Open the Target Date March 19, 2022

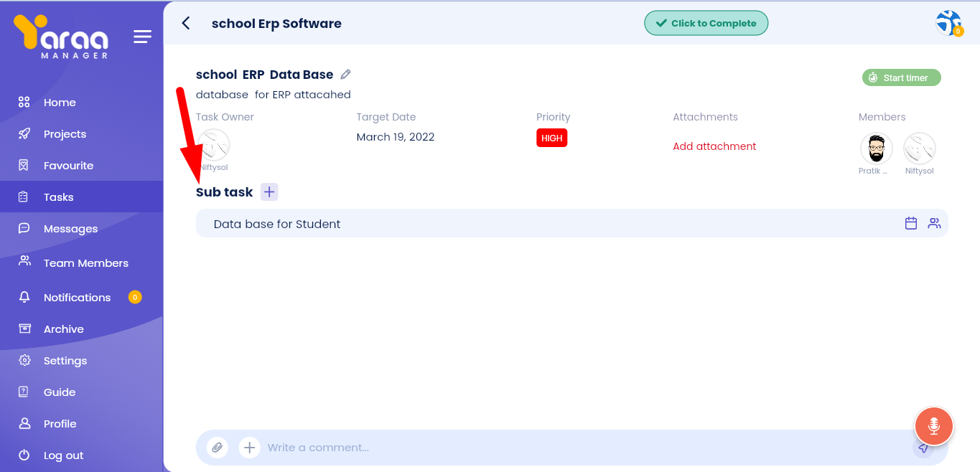[x=395, y=137]
